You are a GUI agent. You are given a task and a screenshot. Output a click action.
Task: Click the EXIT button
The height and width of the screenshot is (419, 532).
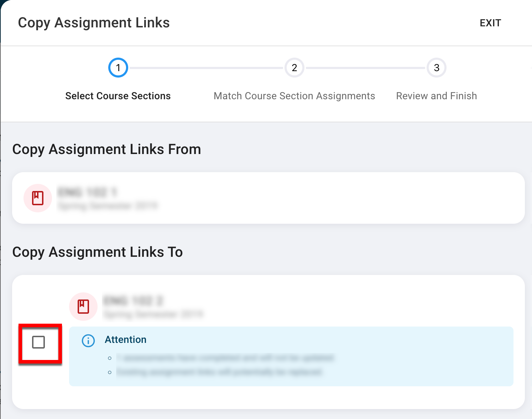pos(490,23)
